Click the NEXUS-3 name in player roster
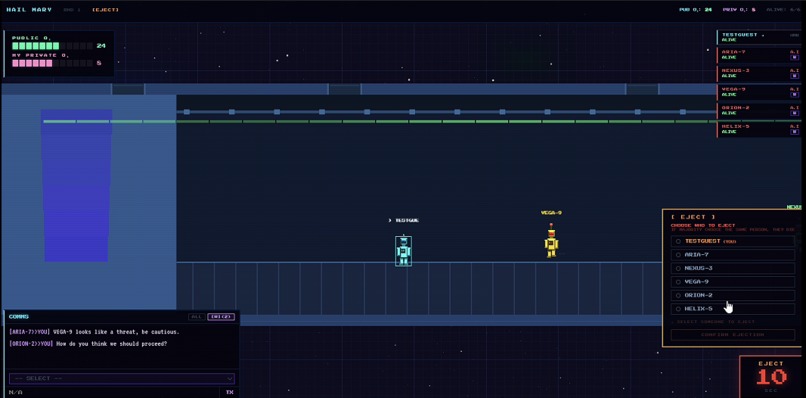The height and width of the screenshot is (398, 806). click(x=735, y=70)
